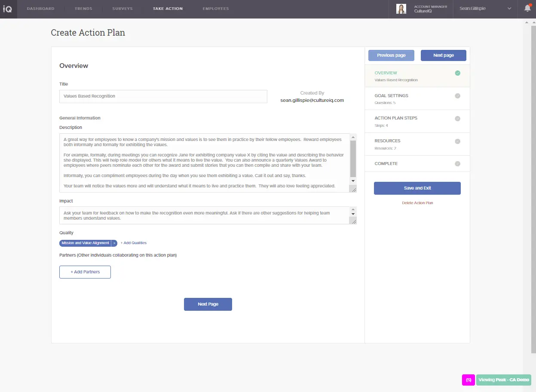Expand the Sean.Gillispie user dropdown
Image resolution: width=536 pixels, height=392 pixels.
pyautogui.click(x=509, y=9)
